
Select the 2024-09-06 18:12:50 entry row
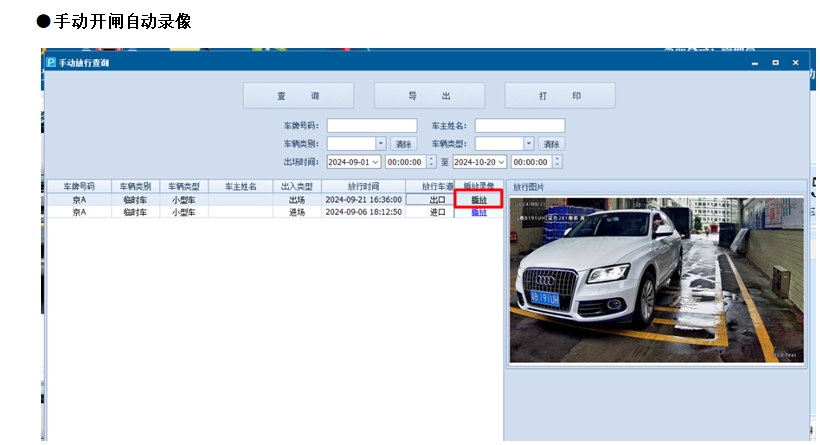tap(363, 212)
